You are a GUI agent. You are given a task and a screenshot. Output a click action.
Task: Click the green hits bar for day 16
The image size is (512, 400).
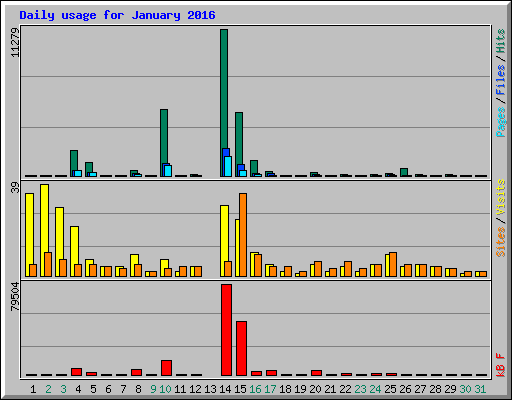254,167
